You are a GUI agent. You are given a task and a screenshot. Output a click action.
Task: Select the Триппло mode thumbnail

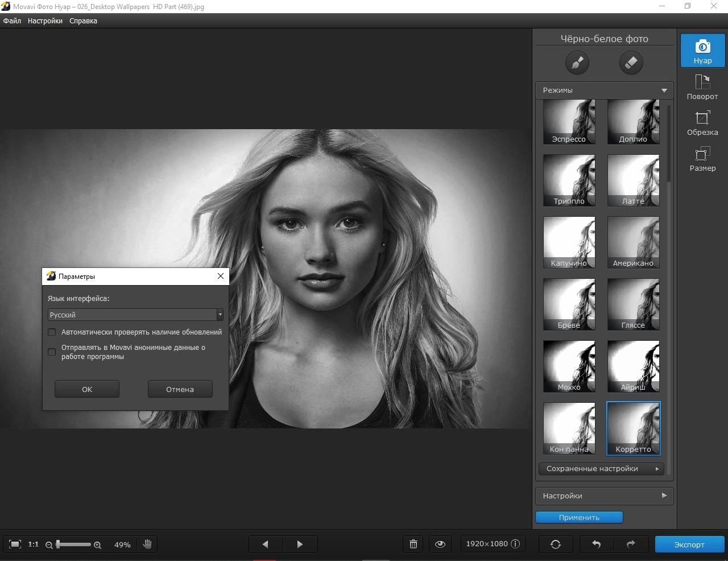(569, 180)
